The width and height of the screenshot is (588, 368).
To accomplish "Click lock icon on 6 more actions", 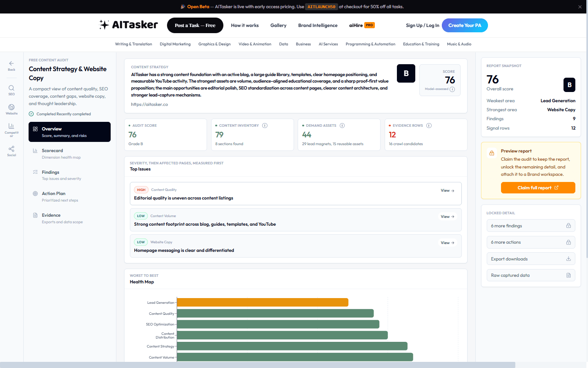I will click(568, 242).
